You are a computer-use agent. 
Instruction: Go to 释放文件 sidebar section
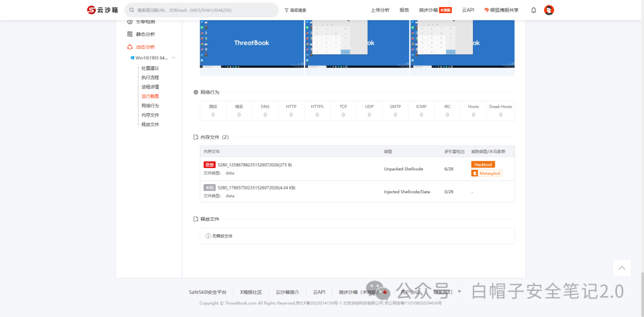(150, 125)
